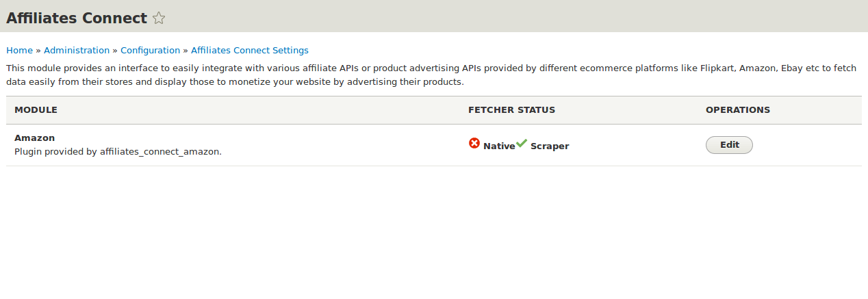The width and height of the screenshot is (868, 299).
Task: Click the affiliates_connect_amazon plugin description text
Action: point(118,151)
